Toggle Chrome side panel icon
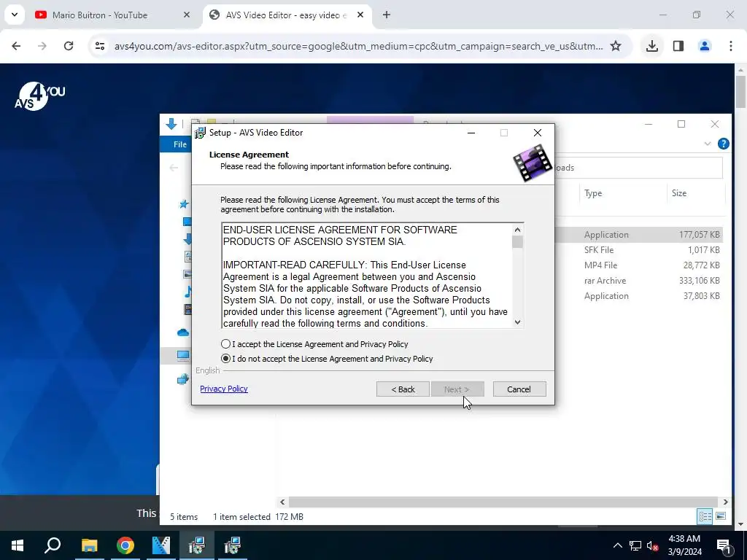 click(678, 46)
